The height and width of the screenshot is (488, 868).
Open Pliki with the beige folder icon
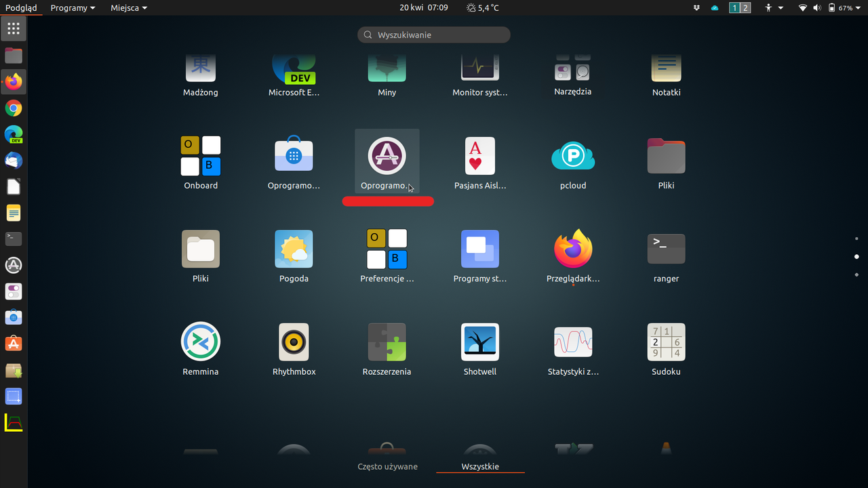click(x=201, y=256)
